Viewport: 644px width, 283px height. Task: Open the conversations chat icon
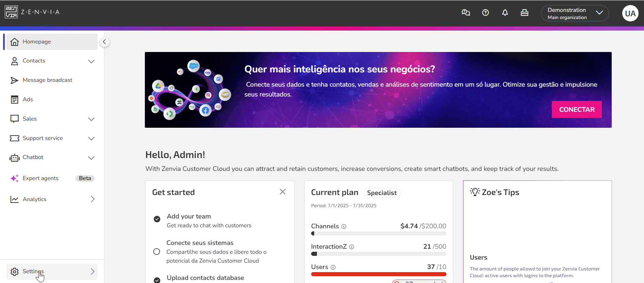click(466, 13)
